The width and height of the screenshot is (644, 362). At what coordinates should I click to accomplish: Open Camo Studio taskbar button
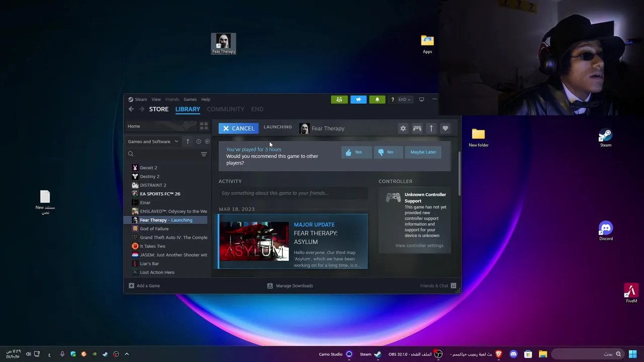tap(336, 354)
